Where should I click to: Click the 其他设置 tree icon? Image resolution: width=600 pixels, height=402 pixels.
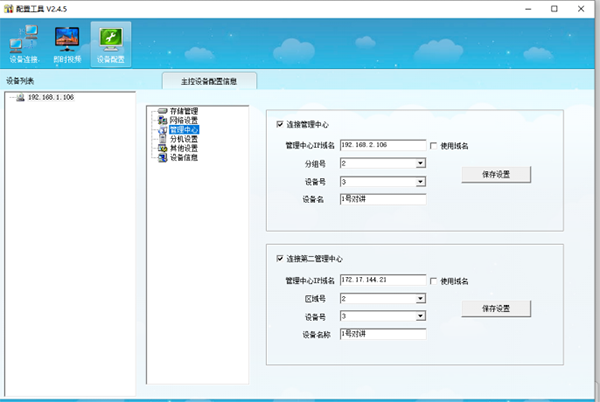[x=163, y=148]
